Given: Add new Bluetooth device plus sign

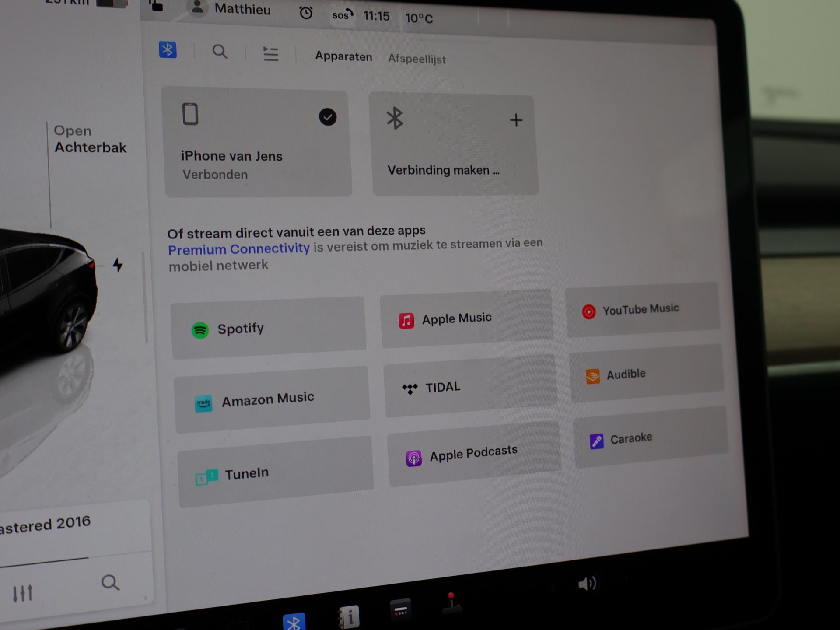Looking at the screenshot, I should tap(516, 120).
